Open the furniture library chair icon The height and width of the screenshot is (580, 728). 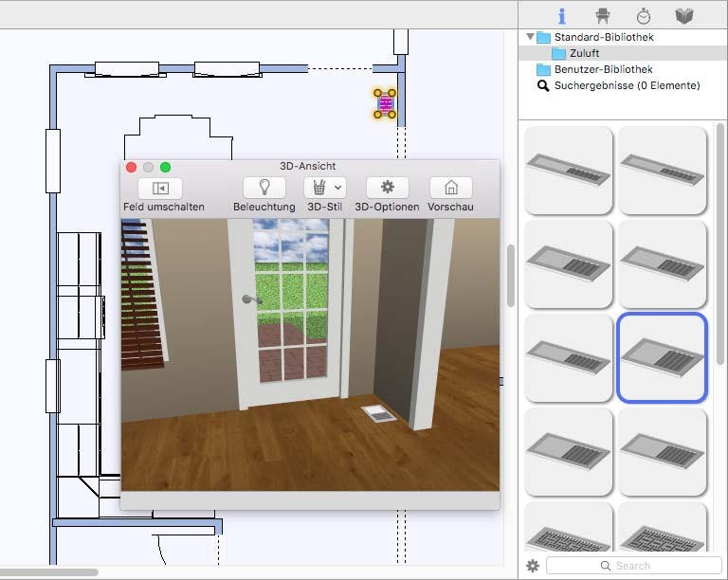click(x=603, y=16)
